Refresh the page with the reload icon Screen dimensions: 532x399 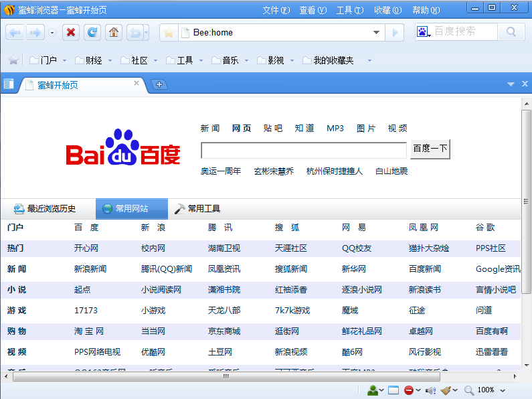pyautogui.click(x=92, y=32)
